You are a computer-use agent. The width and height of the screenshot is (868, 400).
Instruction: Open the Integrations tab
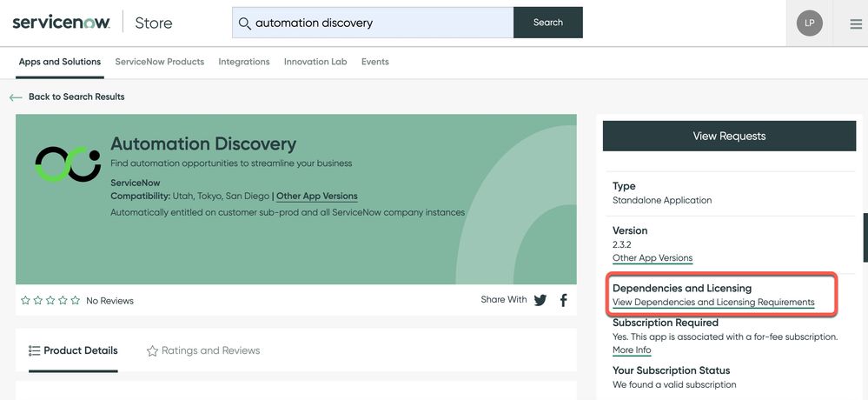[x=244, y=62]
